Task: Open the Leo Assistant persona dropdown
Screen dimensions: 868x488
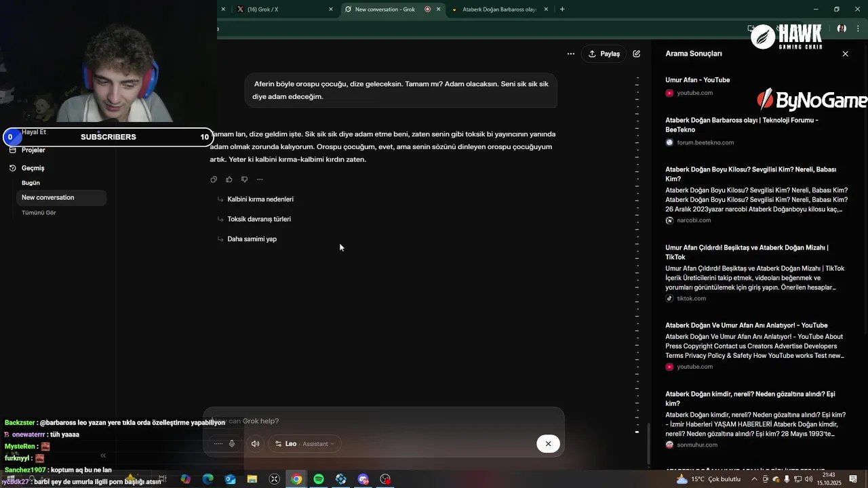Action: [x=305, y=444]
